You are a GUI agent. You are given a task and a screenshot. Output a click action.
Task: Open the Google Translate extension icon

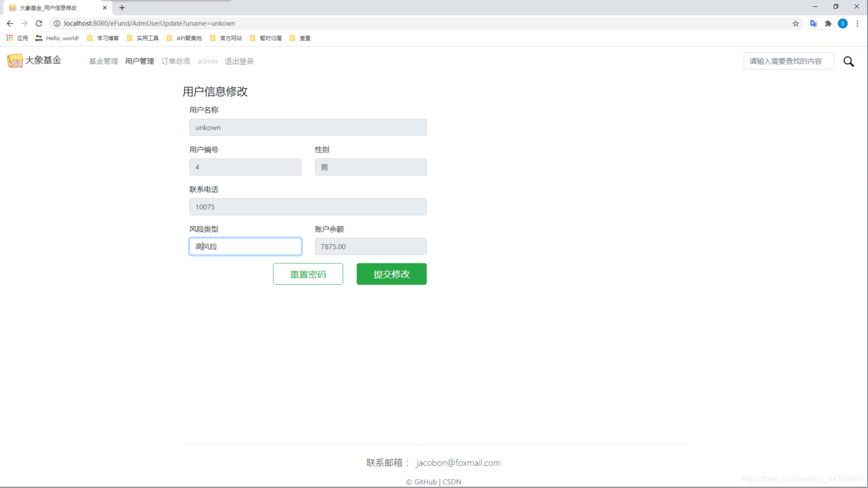pos(814,23)
